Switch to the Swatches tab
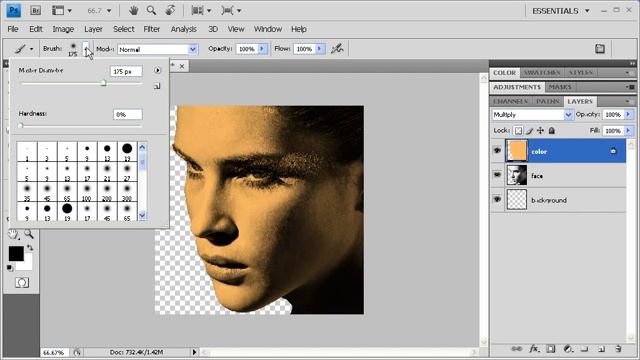This screenshot has height=360, width=640. [542, 73]
